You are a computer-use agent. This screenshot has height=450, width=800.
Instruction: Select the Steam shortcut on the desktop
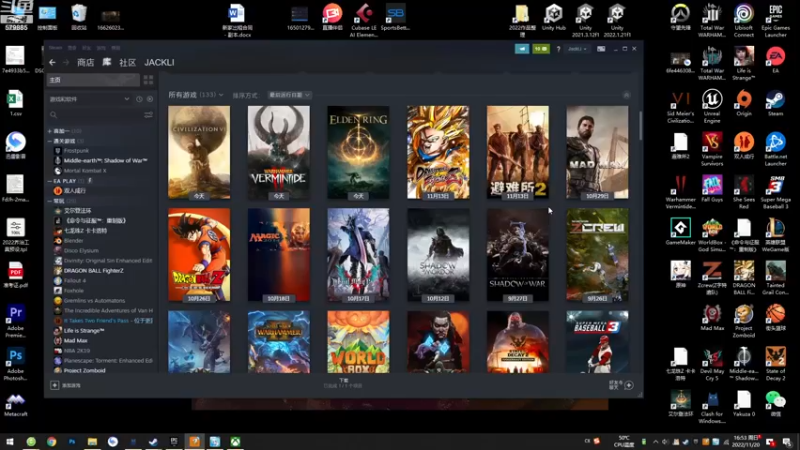(775, 104)
